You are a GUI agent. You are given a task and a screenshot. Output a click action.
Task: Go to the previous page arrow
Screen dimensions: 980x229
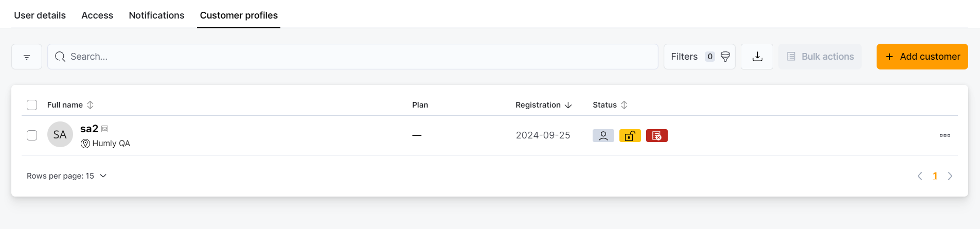920,176
